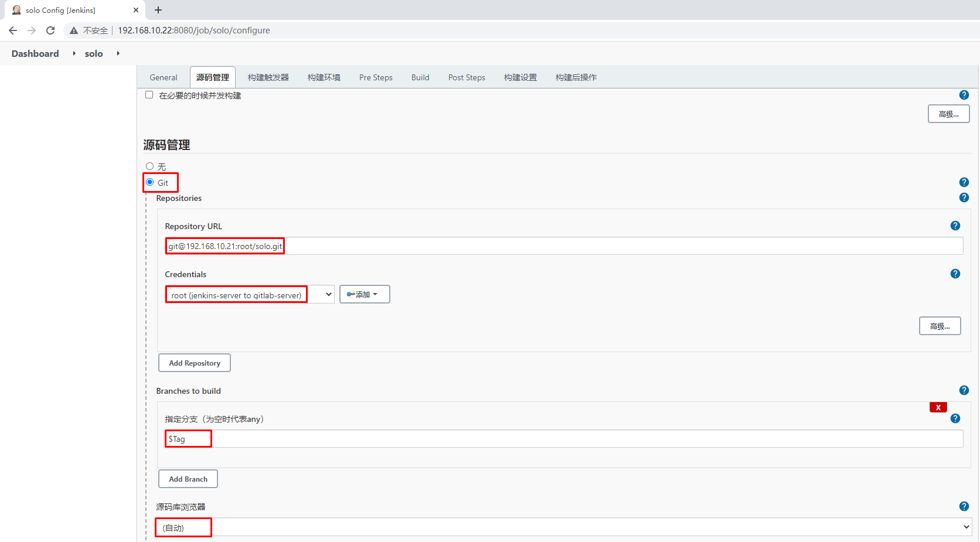Open the 源码库浏览器 dropdown

click(564, 527)
